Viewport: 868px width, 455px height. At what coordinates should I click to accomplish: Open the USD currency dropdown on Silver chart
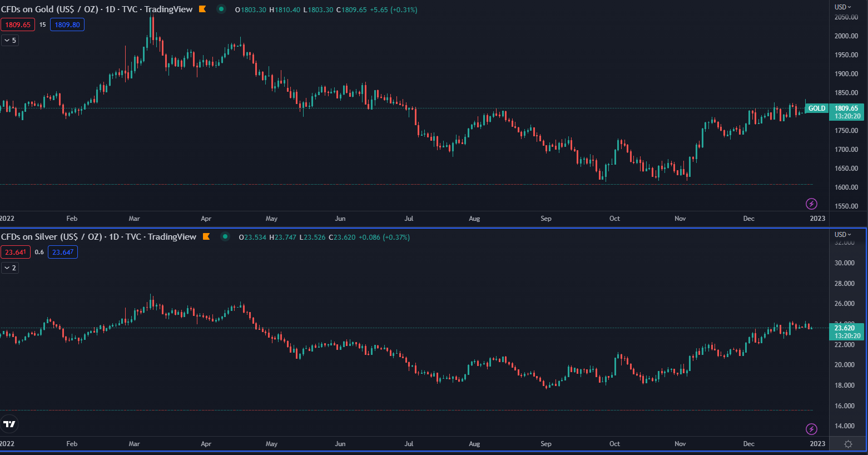(x=842, y=235)
